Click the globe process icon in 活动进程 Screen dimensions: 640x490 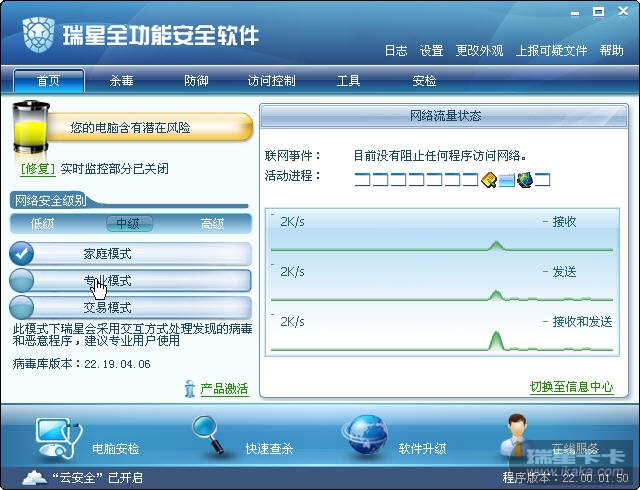[x=525, y=180]
